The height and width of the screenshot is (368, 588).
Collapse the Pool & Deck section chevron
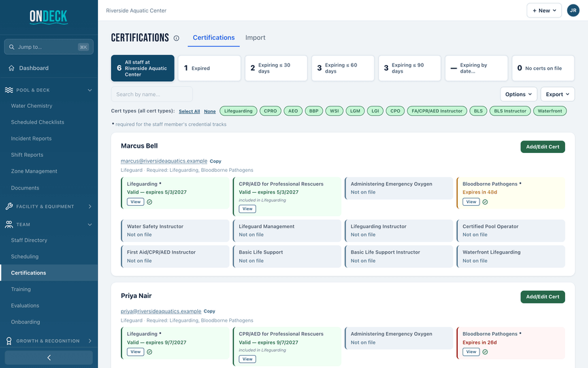(90, 90)
